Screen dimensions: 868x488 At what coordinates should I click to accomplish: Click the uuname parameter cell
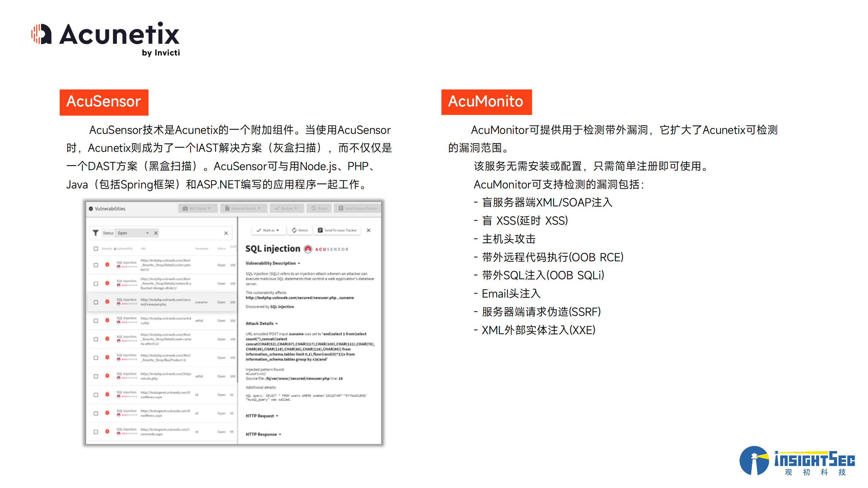pyautogui.click(x=201, y=302)
